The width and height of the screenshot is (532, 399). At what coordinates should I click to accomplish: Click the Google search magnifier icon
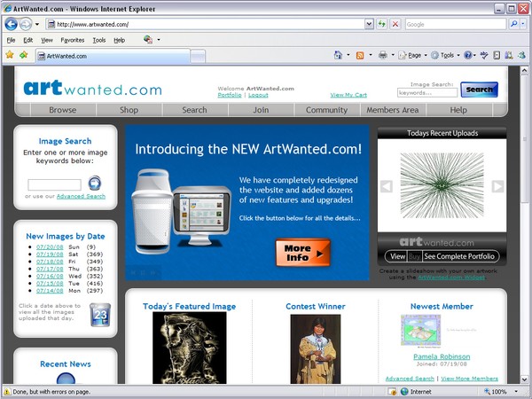pyautogui.click(x=514, y=24)
